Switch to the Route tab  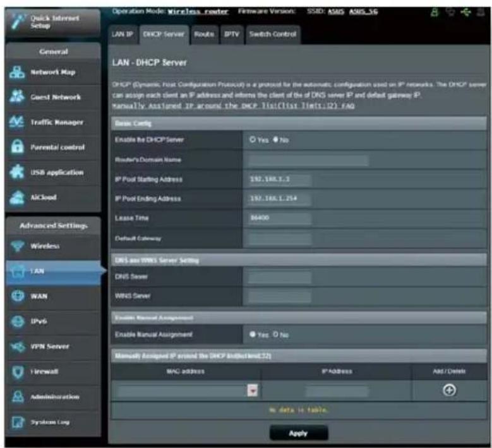click(204, 34)
